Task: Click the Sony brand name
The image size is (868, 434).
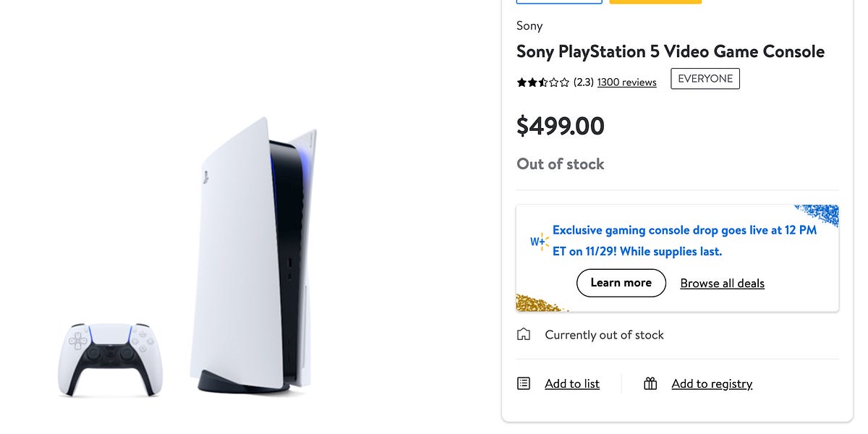Action: 529,25
